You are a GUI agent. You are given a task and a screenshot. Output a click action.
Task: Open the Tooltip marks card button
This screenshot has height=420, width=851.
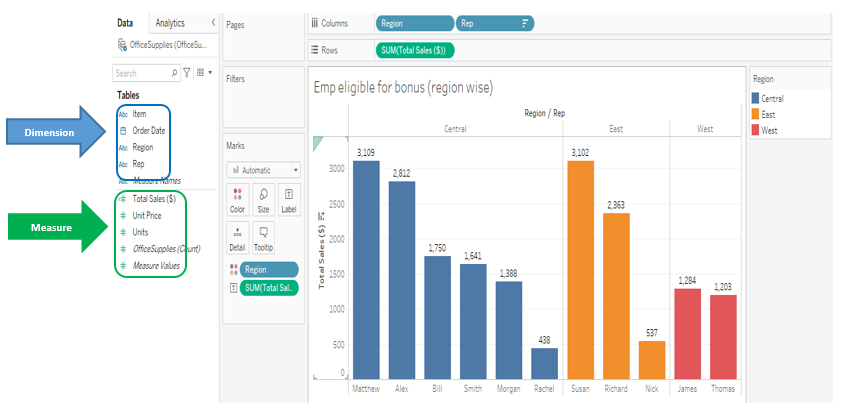pyautogui.click(x=263, y=238)
